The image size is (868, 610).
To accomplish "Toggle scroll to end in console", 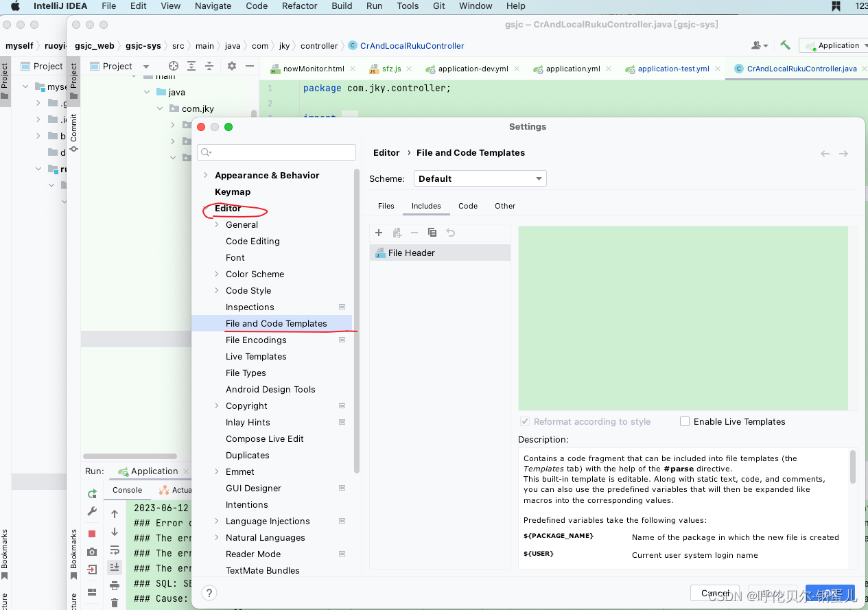I will pos(115,567).
